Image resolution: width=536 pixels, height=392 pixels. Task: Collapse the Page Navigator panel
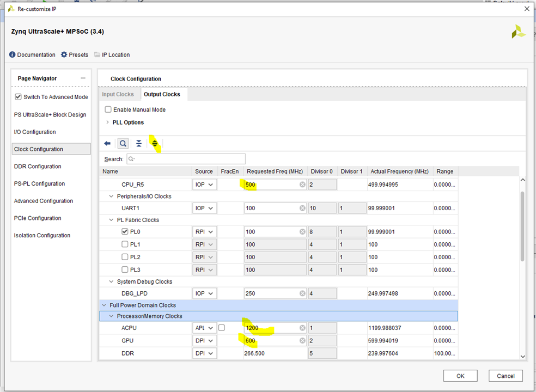click(x=83, y=78)
